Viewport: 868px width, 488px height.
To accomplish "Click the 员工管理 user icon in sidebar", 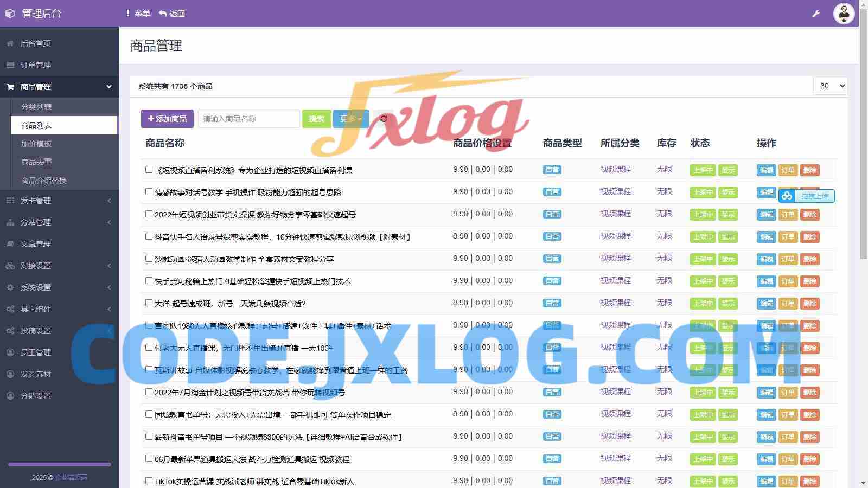I will click(x=10, y=352).
